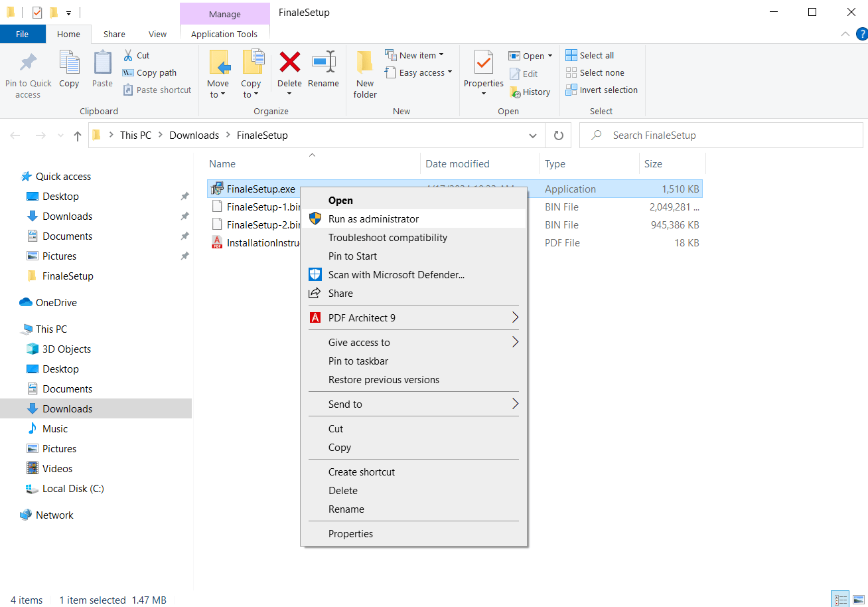
Task: Click the Cut icon in the Clipboard group
Action: click(136, 55)
